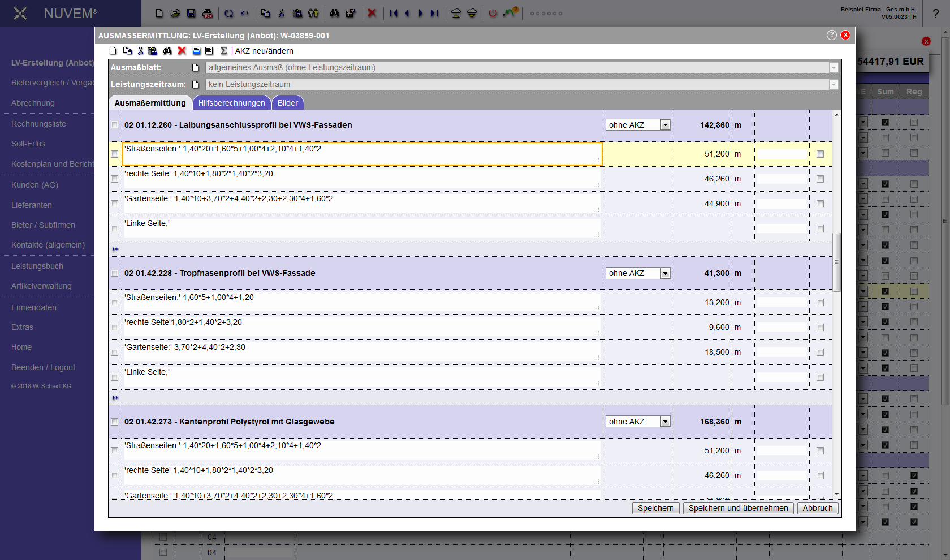Image resolution: width=950 pixels, height=560 pixels.
Task: Jump to the last record with the main toolbar arrow
Action: [434, 13]
